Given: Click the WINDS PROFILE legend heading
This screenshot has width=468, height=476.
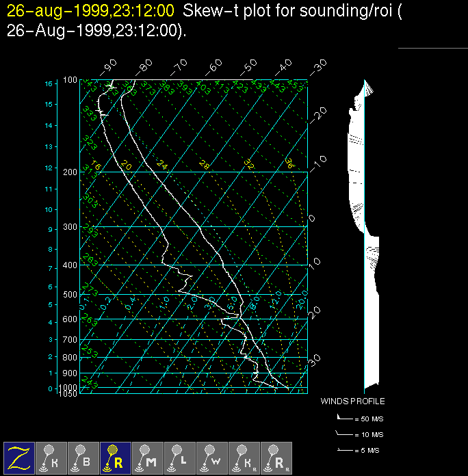Looking at the screenshot, I should [x=352, y=401].
